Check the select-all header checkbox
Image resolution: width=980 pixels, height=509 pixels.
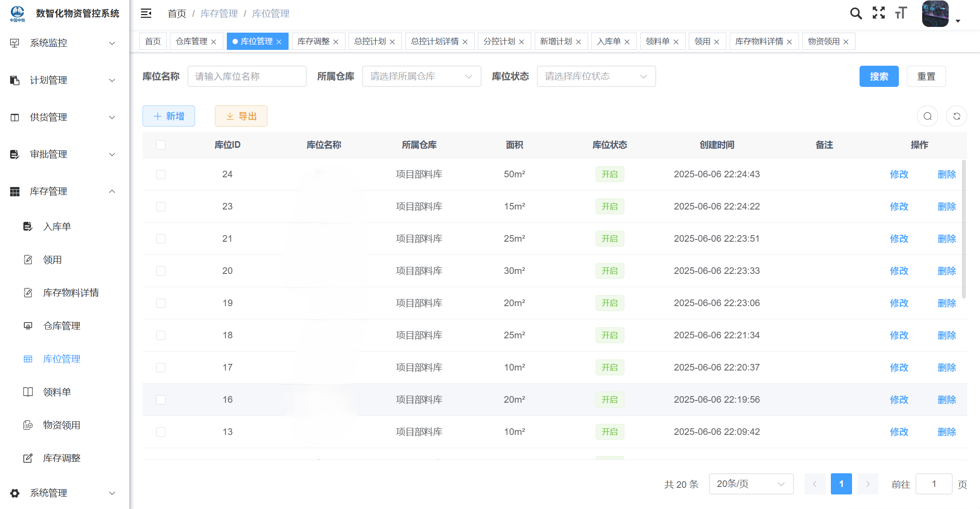click(x=161, y=145)
